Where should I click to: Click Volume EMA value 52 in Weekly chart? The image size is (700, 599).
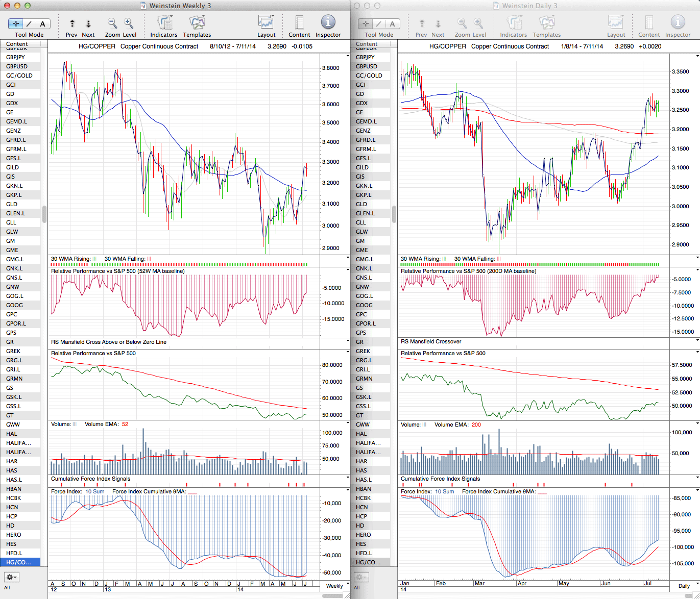(x=125, y=425)
